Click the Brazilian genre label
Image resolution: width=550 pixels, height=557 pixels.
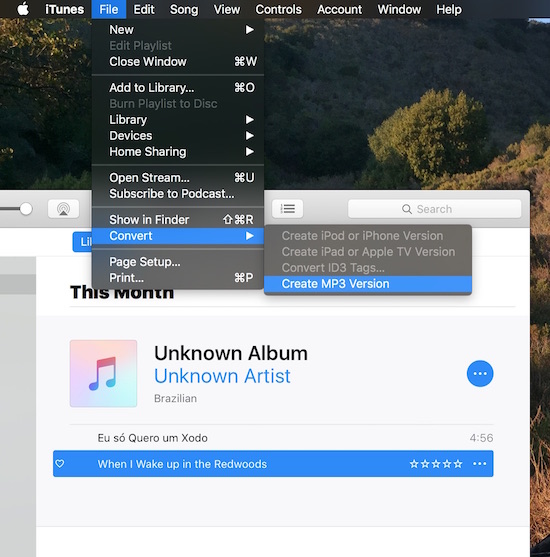176,399
